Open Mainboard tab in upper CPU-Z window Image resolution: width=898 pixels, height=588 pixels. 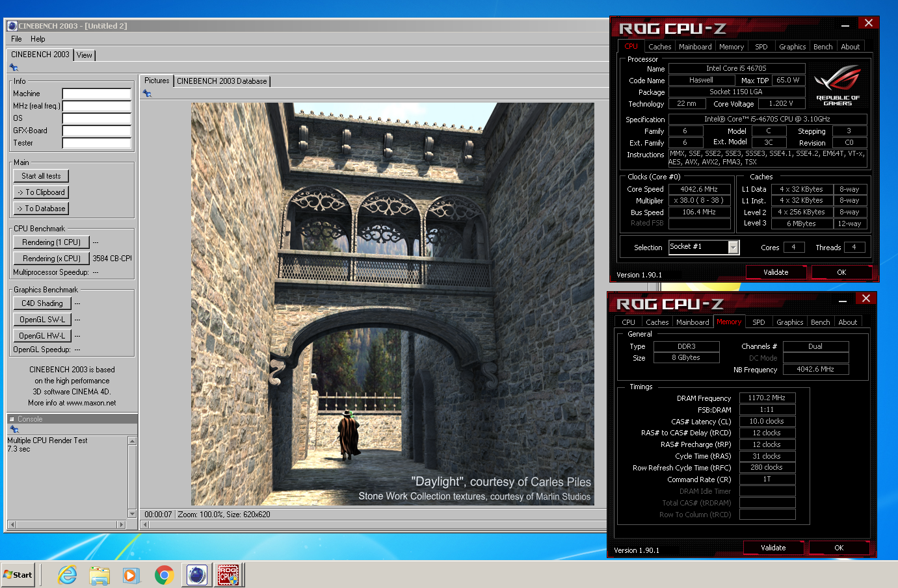pyautogui.click(x=695, y=47)
